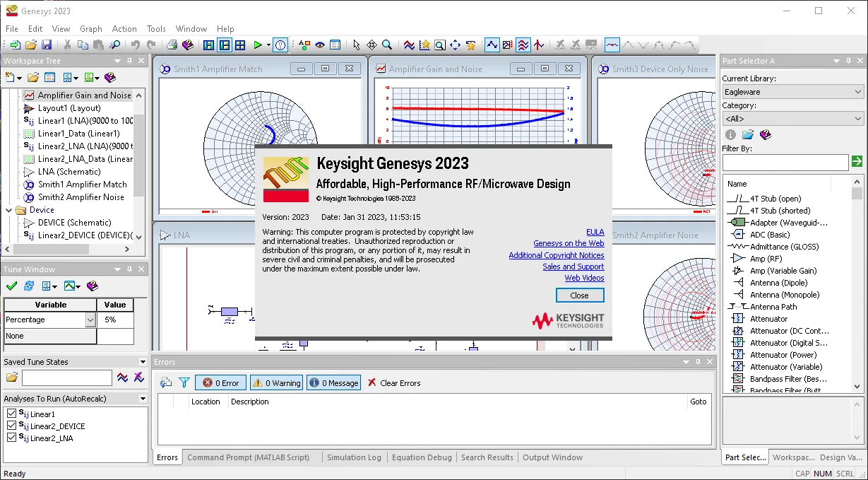The image size is (868, 480).
Task: Open the Workspace Tree panel options arrow
Action: [x=118, y=61]
